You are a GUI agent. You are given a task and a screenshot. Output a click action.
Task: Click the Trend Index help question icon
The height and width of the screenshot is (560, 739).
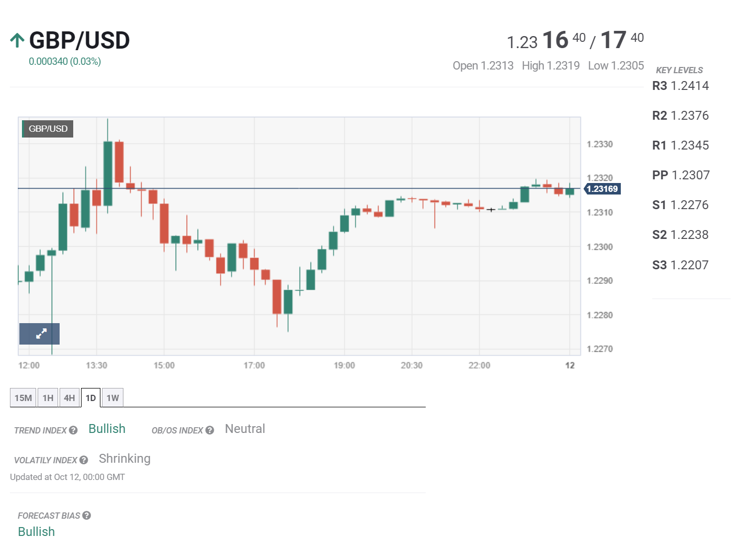(73, 430)
